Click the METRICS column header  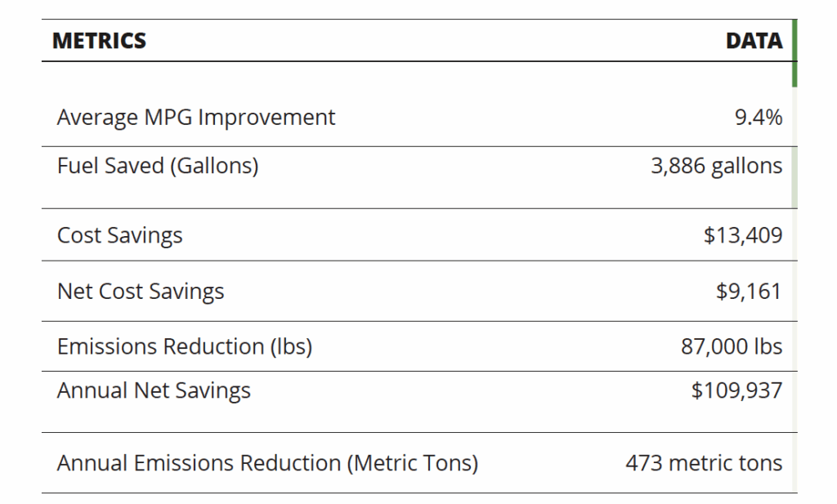pyautogui.click(x=99, y=41)
